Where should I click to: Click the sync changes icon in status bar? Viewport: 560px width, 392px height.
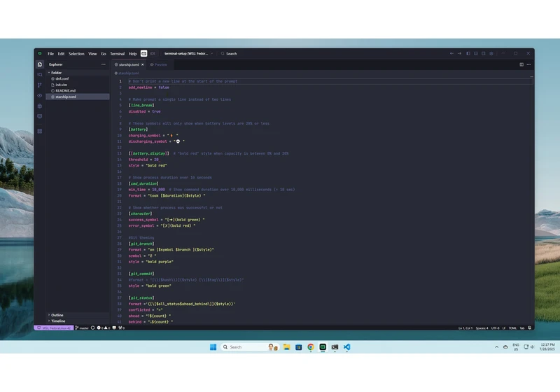click(x=93, y=328)
